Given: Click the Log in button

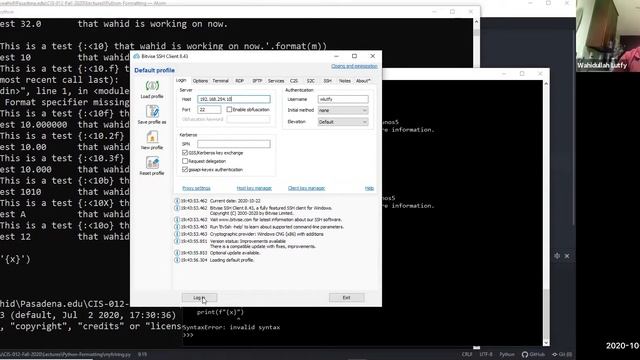Looking at the screenshot, I should tap(199, 298).
